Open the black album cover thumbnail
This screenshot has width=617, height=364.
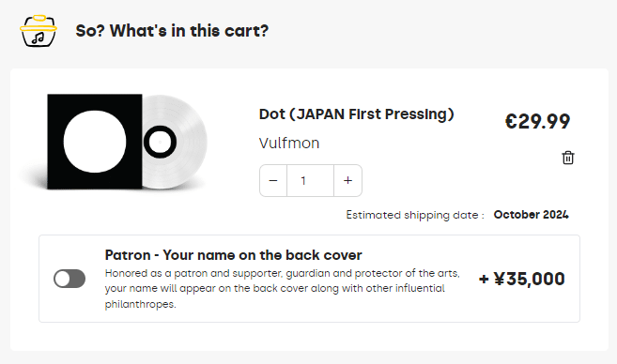coord(95,142)
